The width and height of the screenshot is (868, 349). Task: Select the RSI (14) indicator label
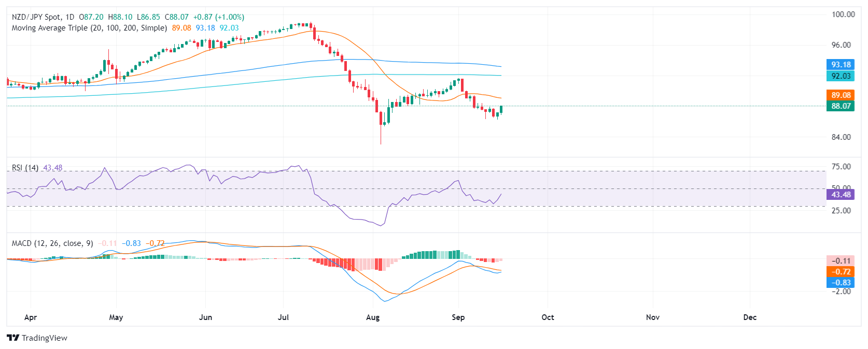point(25,168)
